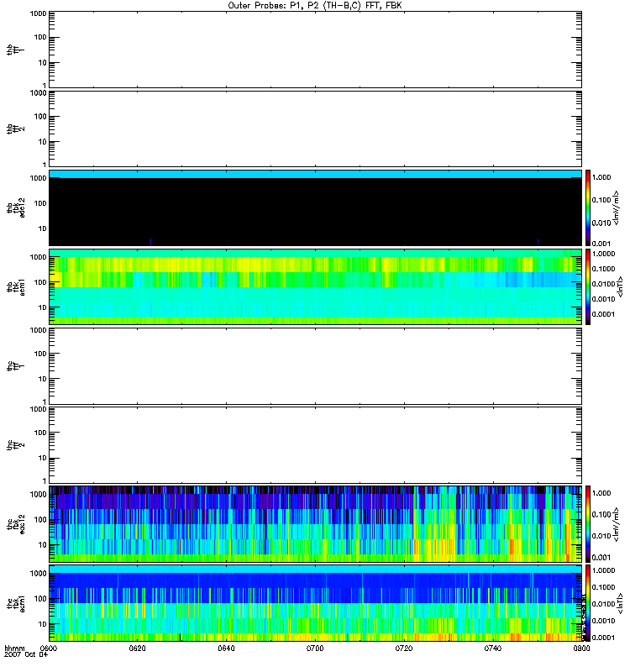Click the thc scm1 nT color bar
This screenshot has height=672, width=630.
(x=588, y=603)
